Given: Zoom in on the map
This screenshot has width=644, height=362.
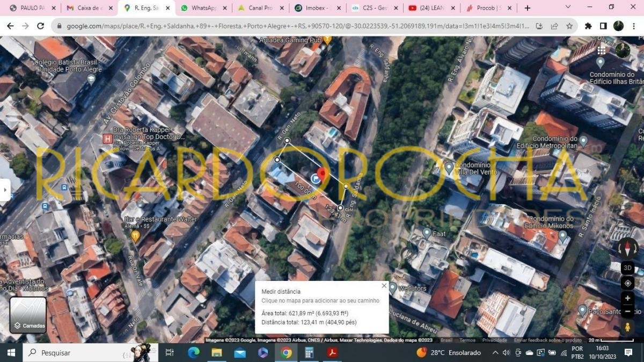Looking at the screenshot, I should [627, 298].
